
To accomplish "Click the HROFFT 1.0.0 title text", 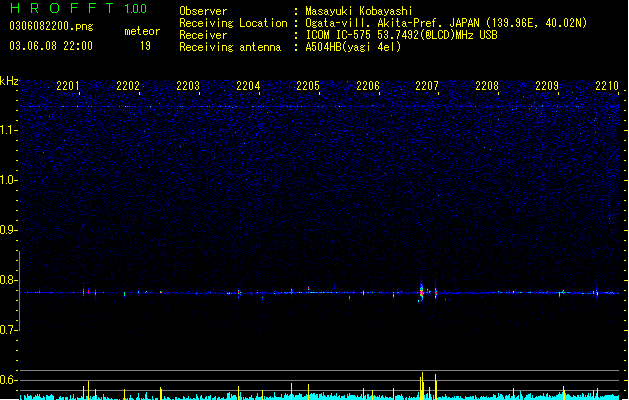I will pos(78,8).
